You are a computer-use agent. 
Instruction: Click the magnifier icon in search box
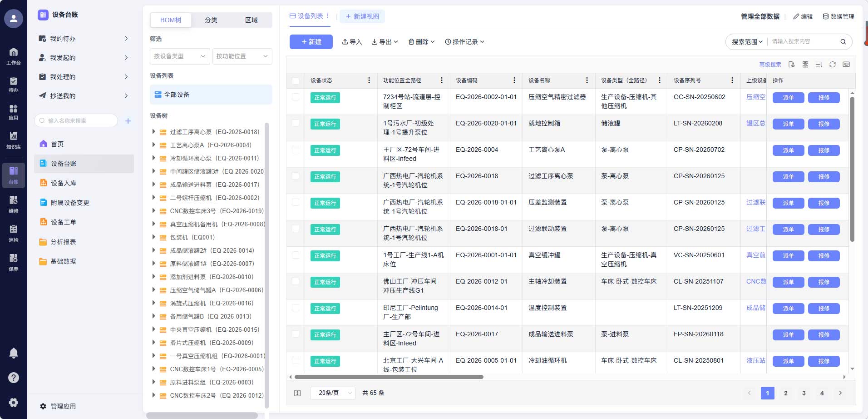[843, 42]
